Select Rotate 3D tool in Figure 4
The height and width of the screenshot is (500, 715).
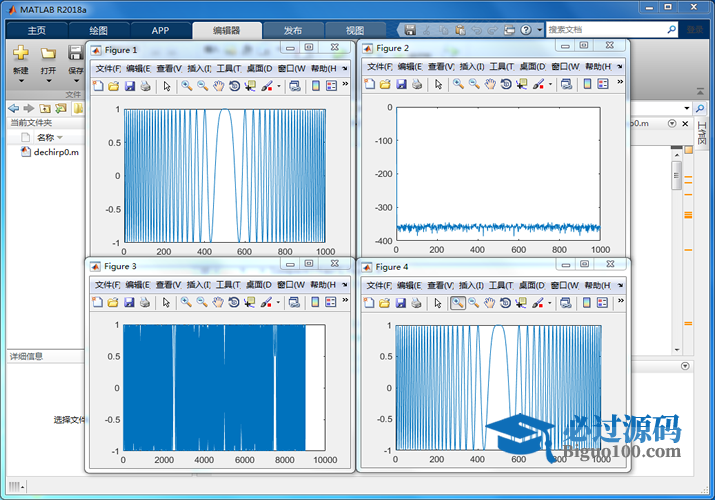click(505, 303)
